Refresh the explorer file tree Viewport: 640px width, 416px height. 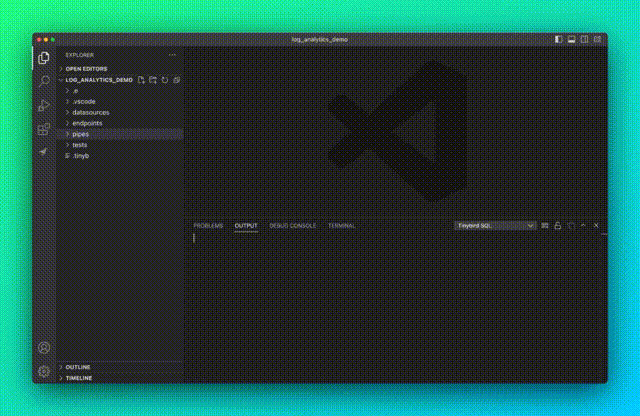[x=165, y=79]
